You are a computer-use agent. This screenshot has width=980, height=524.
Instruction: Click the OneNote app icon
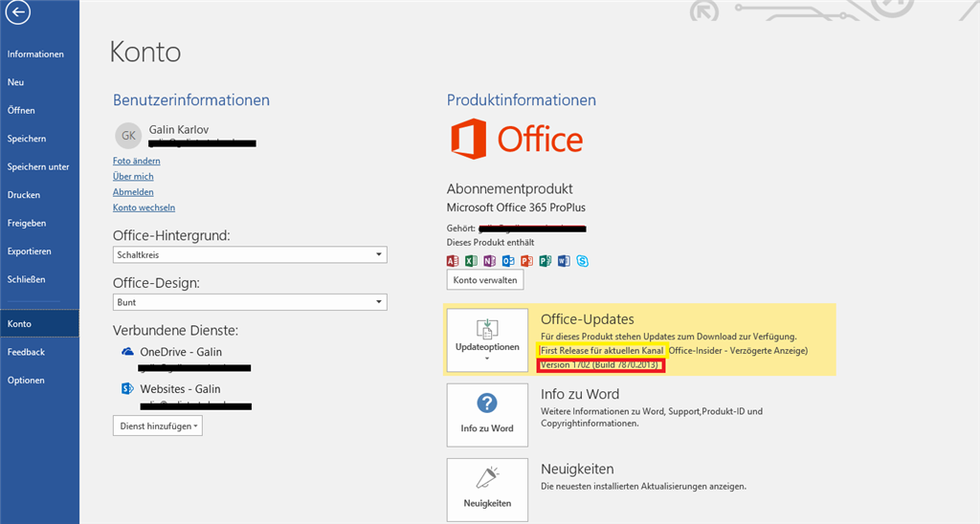click(x=489, y=261)
